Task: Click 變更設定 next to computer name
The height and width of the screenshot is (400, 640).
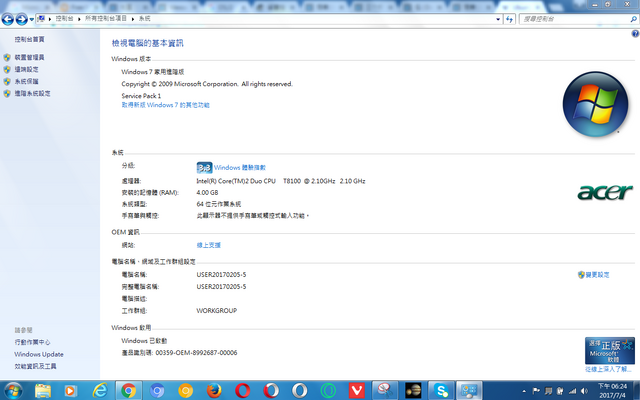Action: click(597, 275)
